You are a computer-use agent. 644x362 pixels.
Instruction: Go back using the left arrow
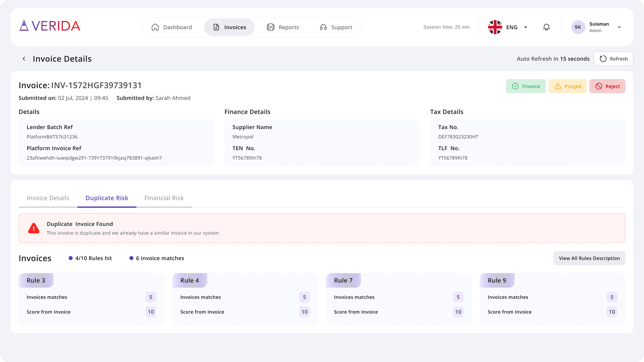point(24,59)
